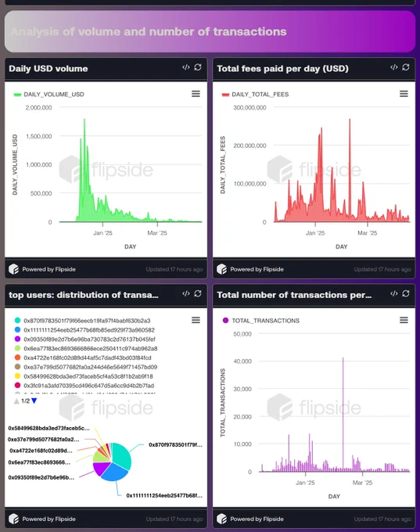Open Powered by Flipside link under top users chart

(42, 519)
